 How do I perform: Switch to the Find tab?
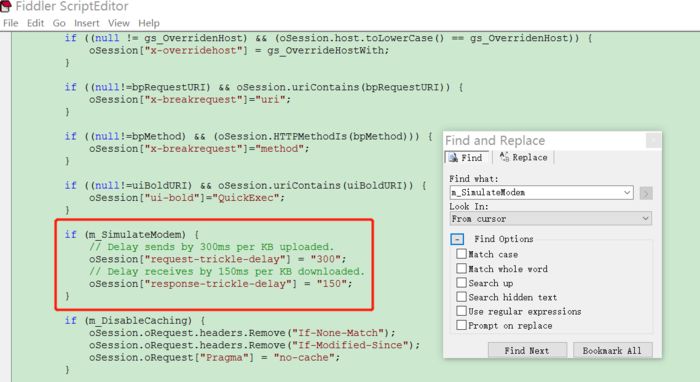coord(466,158)
